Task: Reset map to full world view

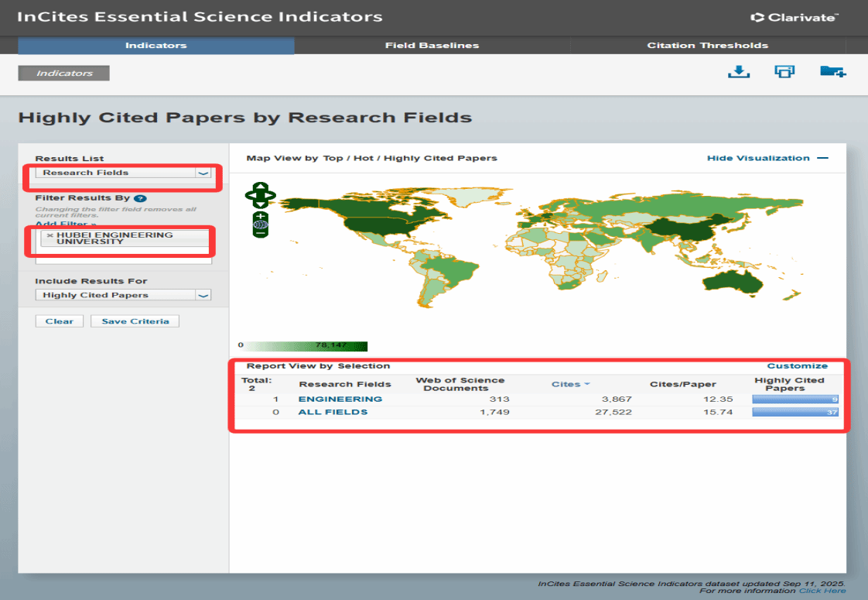Action: pos(261,225)
